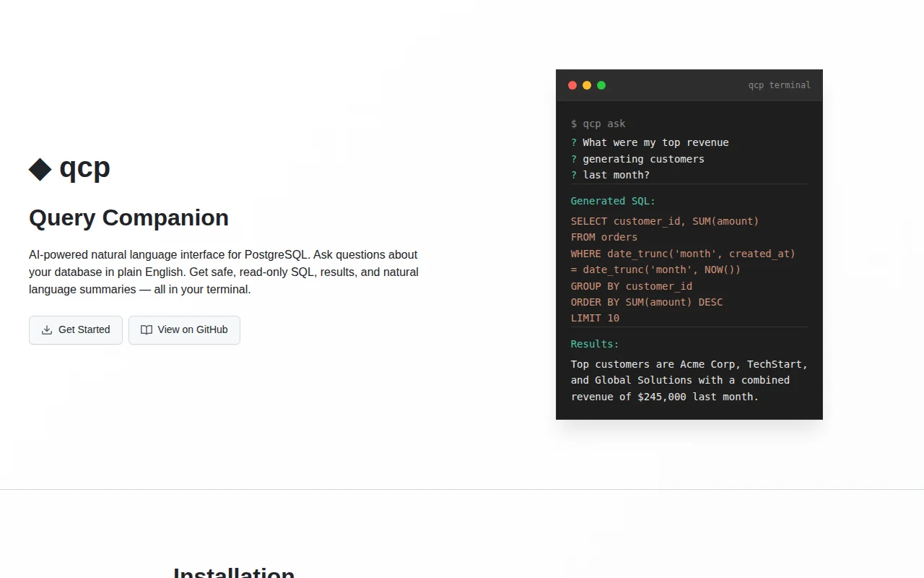924x578 pixels.
Task: Click the download icon in Get Started
Action: point(47,330)
